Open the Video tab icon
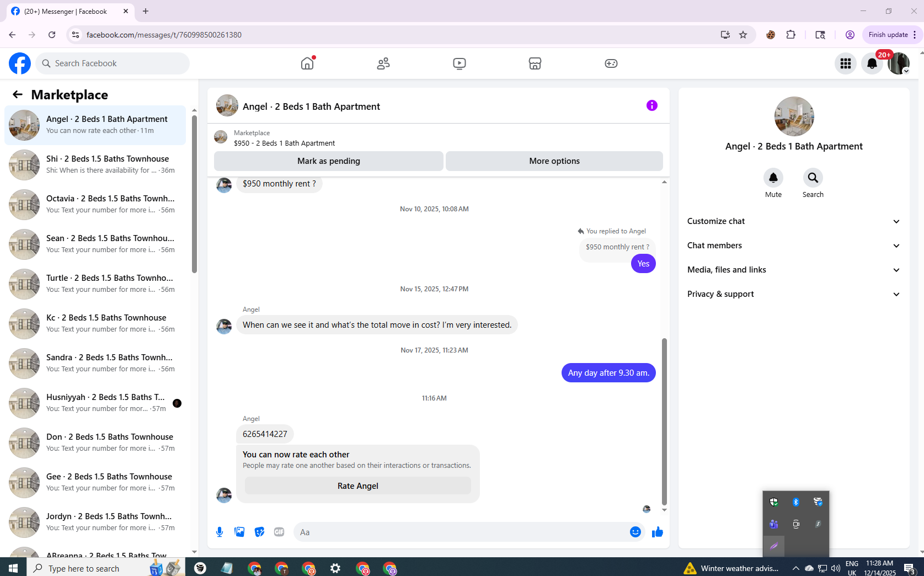924x576 pixels. click(x=459, y=63)
